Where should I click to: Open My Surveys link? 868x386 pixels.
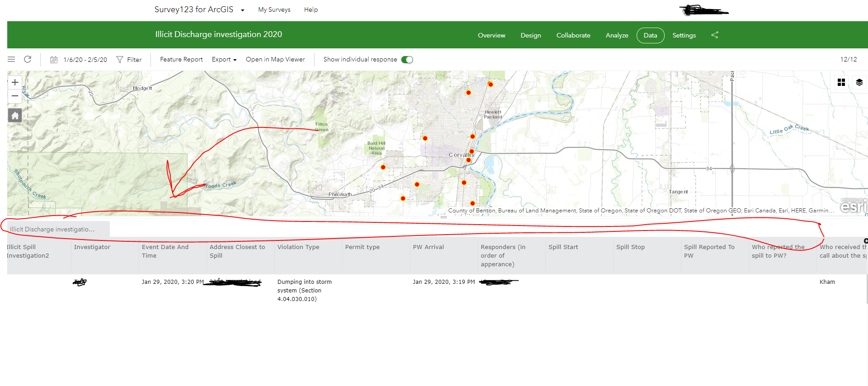(274, 9)
